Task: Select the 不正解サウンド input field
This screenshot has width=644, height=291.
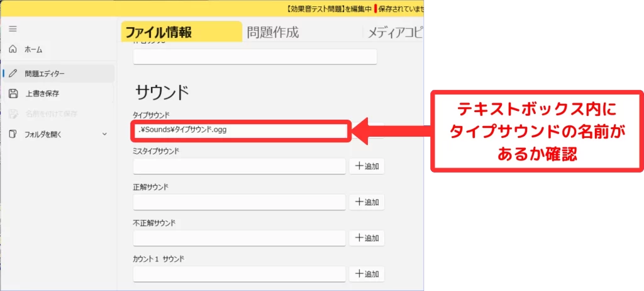Action: click(240, 238)
